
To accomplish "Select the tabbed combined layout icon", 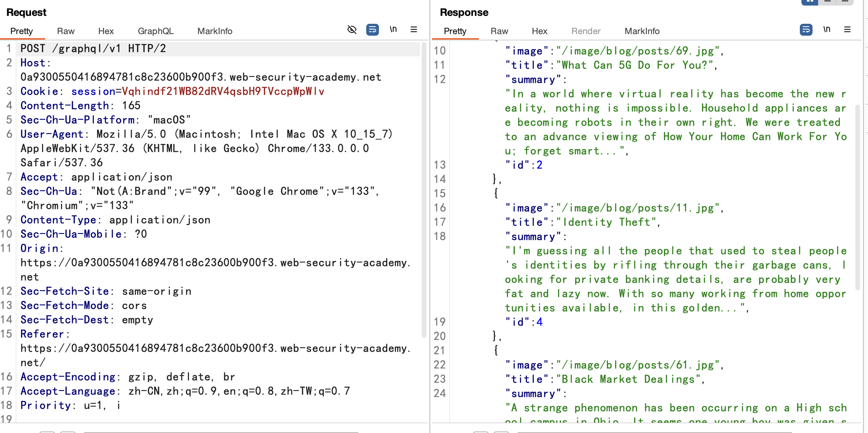I will [x=845, y=2].
